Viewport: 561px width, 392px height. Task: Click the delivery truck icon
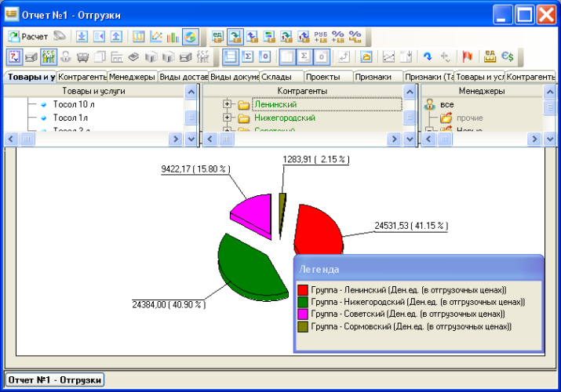point(82,56)
